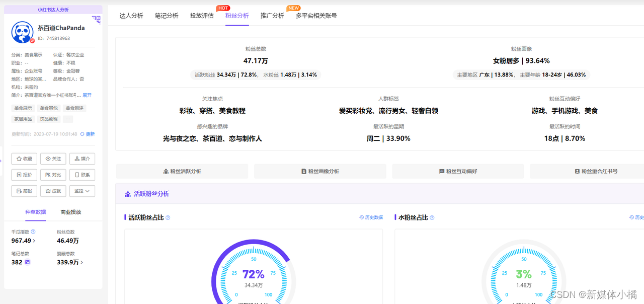The height and width of the screenshot is (304, 644).
Task: Click the 粉丝总数 47.17万 value
Action: (x=256, y=61)
